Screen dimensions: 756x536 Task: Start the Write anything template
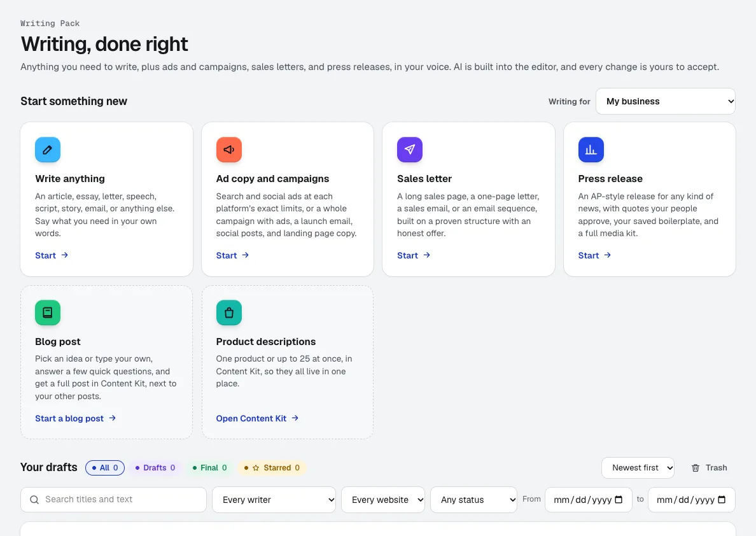(52, 255)
